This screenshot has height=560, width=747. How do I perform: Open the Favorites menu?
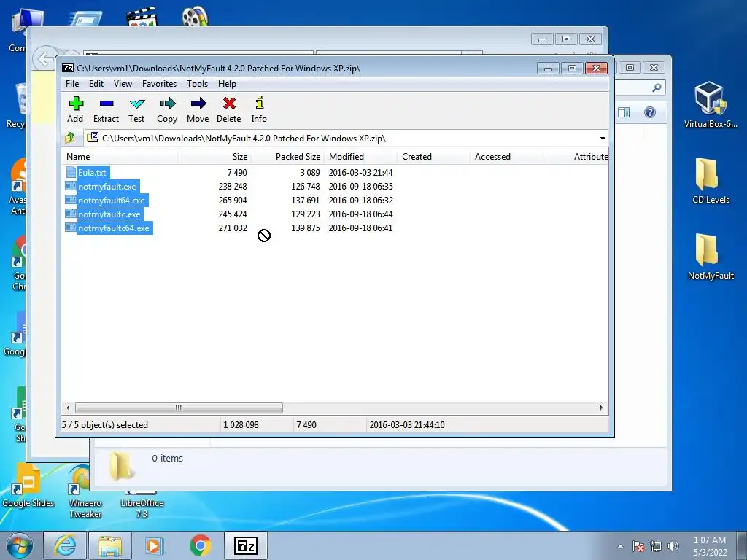click(x=159, y=84)
